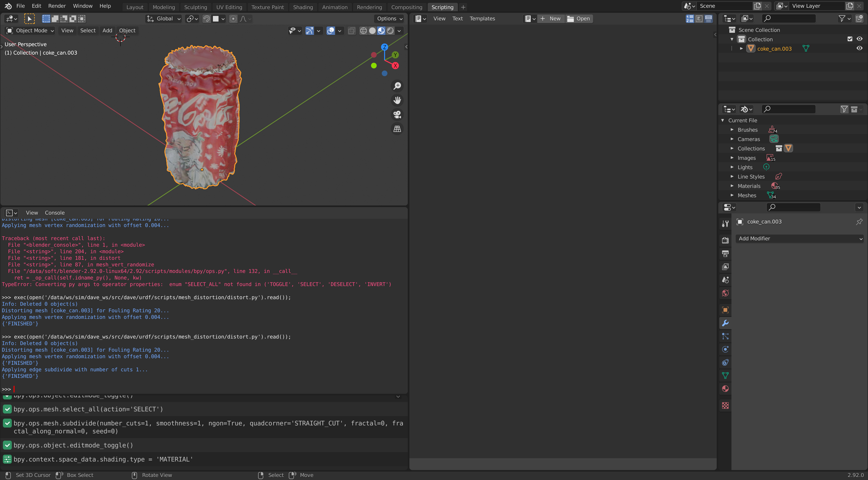Click in the outliner search field
The image size is (868, 480).
coord(788,19)
